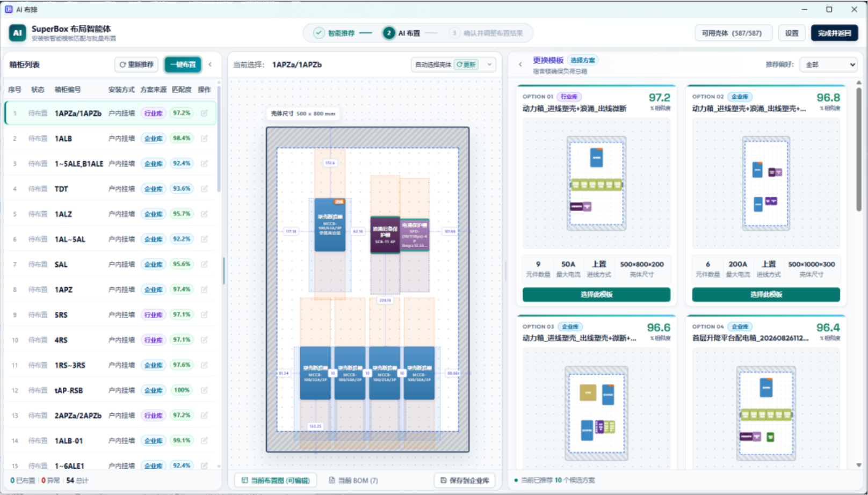Click the 匹配度 column header

coord(182,90)
